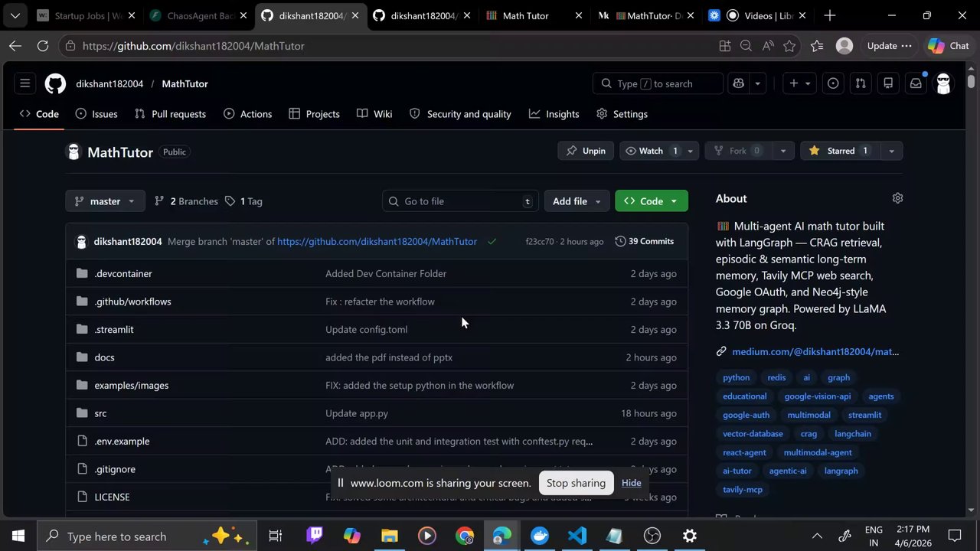Open the master branch selector dropdown
Image resolution: width=980 pixels, height=551 pixels.
click(105, 201)
